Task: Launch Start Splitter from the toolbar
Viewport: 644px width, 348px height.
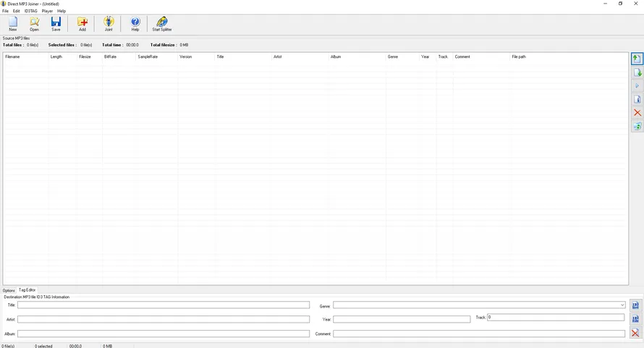Action: [162, 24]
